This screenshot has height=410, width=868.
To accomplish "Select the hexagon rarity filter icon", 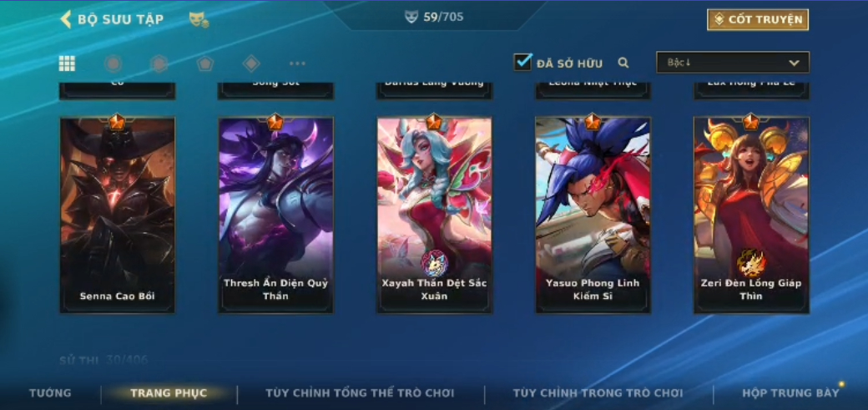I will point(159,63).
